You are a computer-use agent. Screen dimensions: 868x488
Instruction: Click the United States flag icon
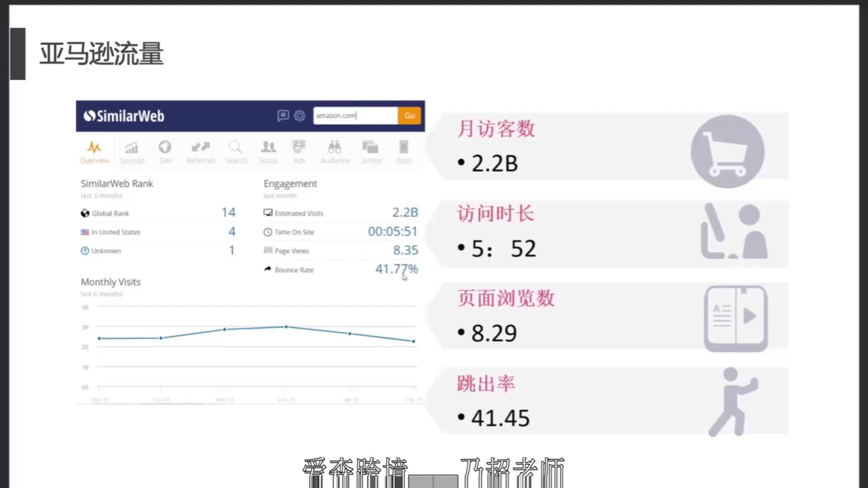[85, 232]
